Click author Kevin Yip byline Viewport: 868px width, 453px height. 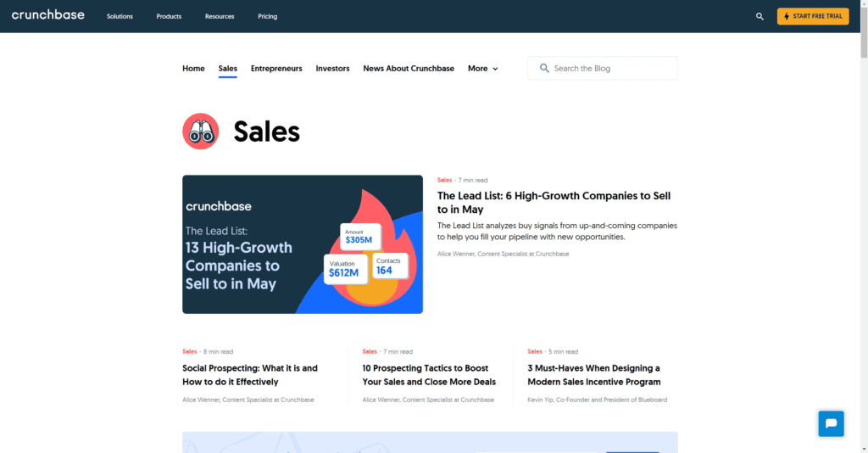598,400
